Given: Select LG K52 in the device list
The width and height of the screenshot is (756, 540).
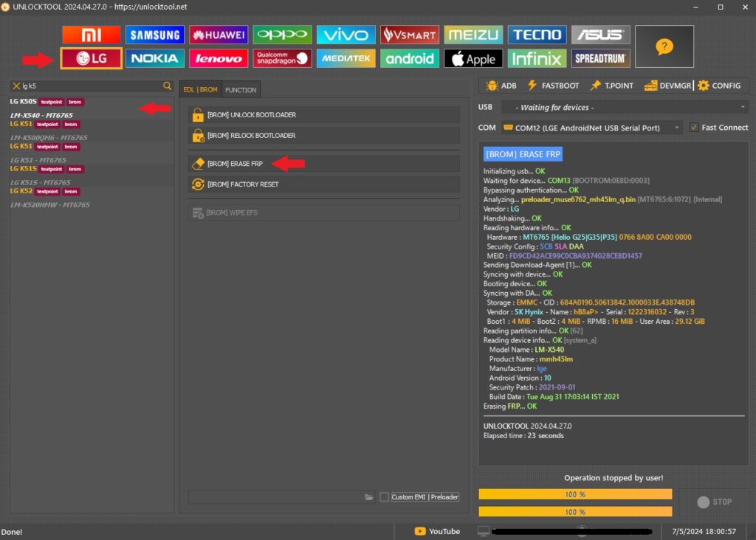Looking at the screenshot, I should click(22, 192).
